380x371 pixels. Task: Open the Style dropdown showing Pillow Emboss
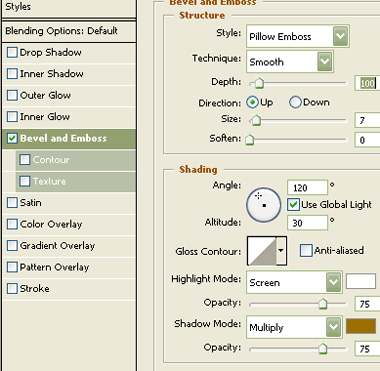coord(297,36)
